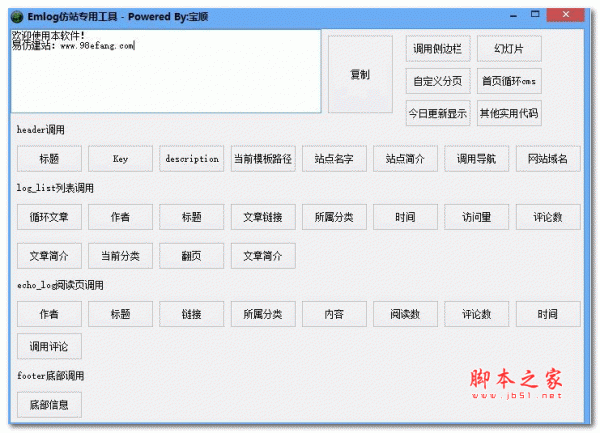Click 所属分类 in echo_log阅读页调用 section
The height and width of the screenshot is (433, 600).
[x=263, y=314]
